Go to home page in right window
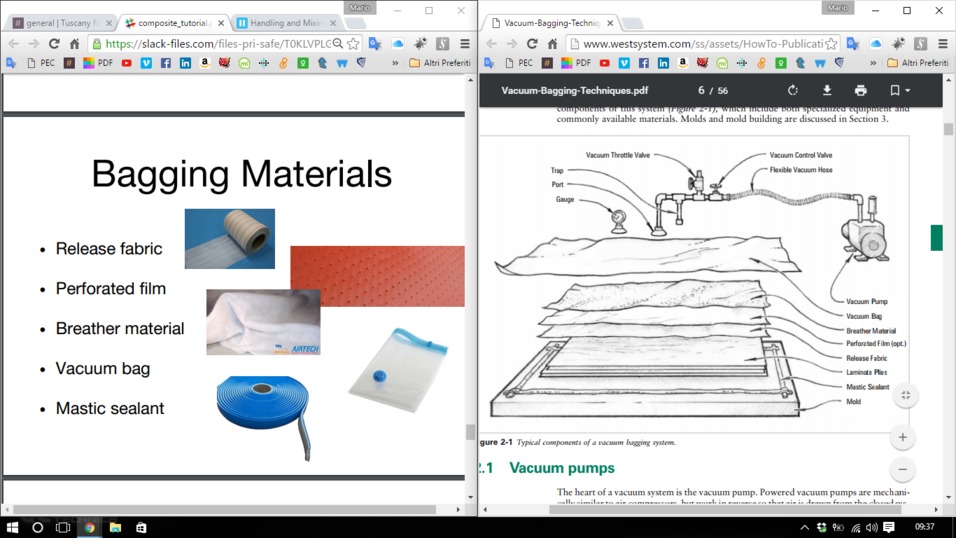Image resolution: width=956 pixels, height=538 pixels. 552,43
